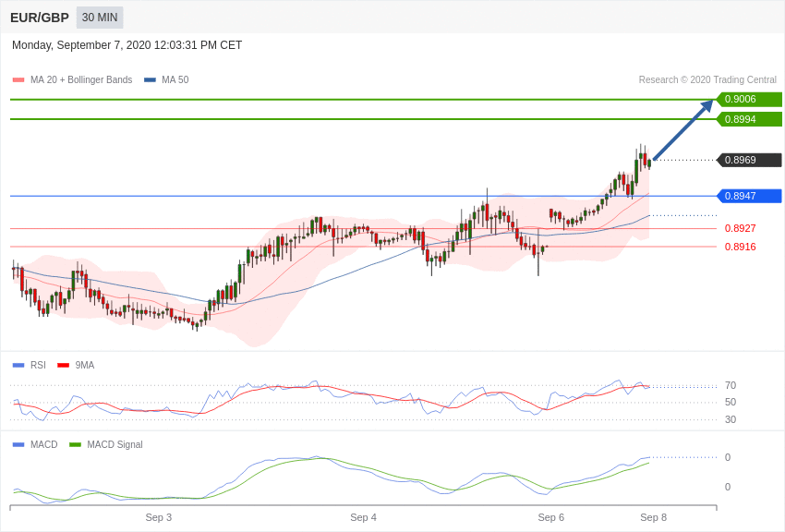Screen dimensions: 785x532
Task: Click the MA 50 legend swatch
Action: click(150, 79)
